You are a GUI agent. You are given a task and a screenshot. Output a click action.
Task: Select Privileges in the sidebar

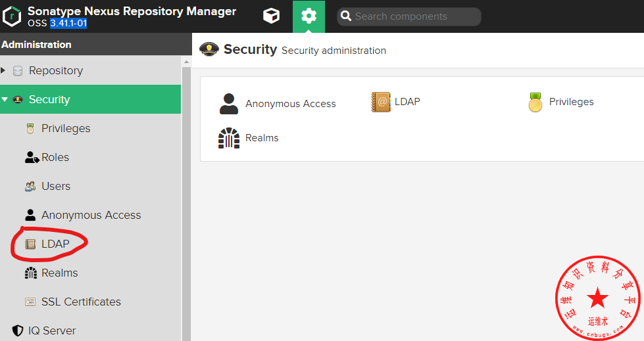point(65,128)
